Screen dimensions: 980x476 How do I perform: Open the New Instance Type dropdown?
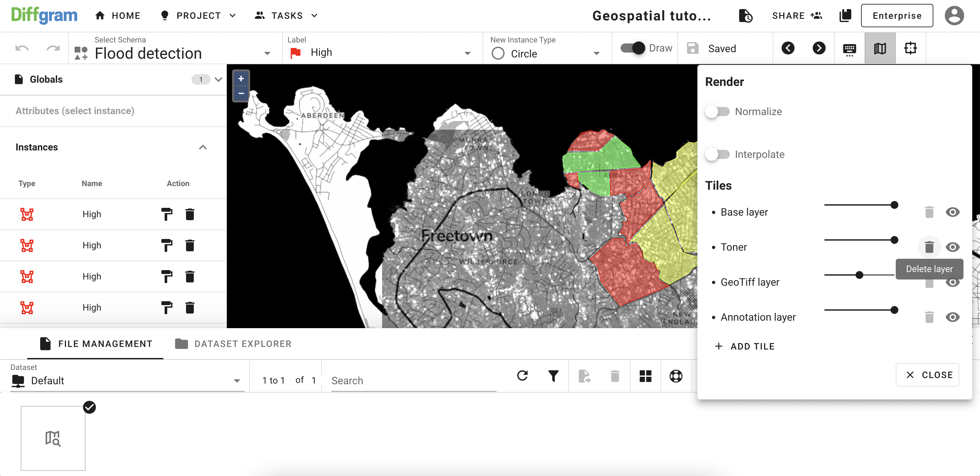(596, 53)
